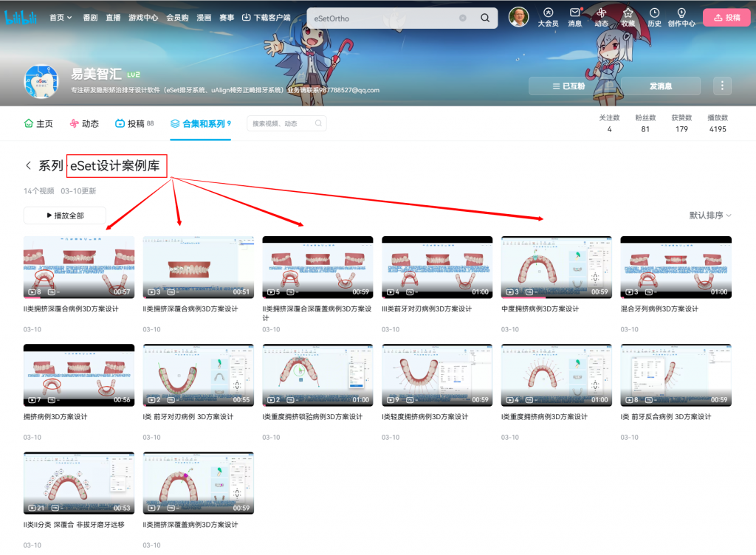Open the 创作中心 lightbulb icon
This screenshot has width=756, height=555.
click(x=681, y=13)
